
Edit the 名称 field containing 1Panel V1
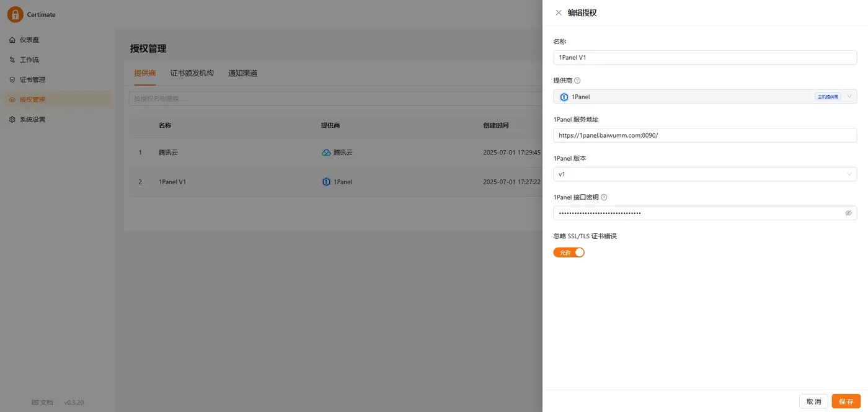coord(705,57)
